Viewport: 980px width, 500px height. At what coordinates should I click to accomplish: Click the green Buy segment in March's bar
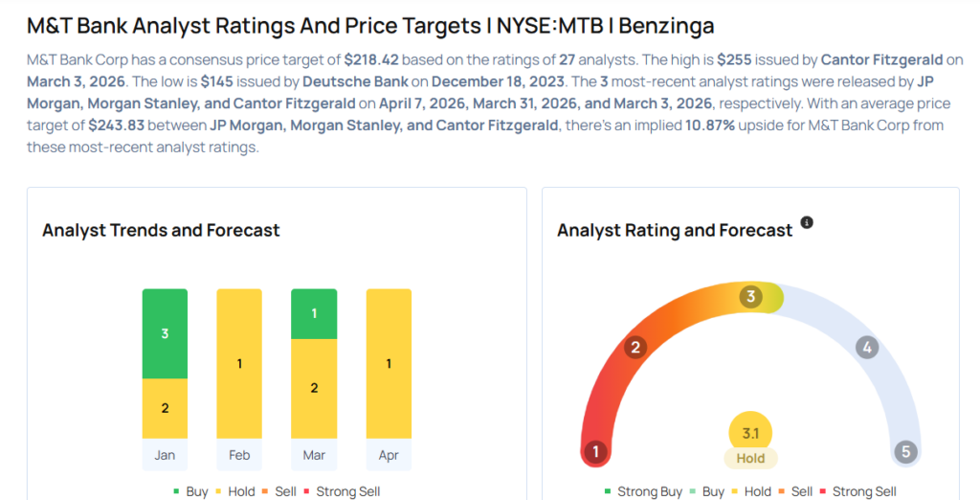[x=314, y=313]
